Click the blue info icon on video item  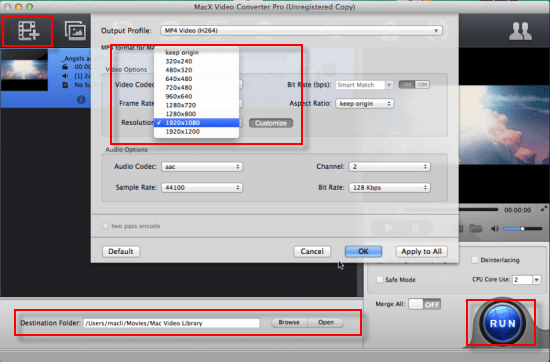81,100
